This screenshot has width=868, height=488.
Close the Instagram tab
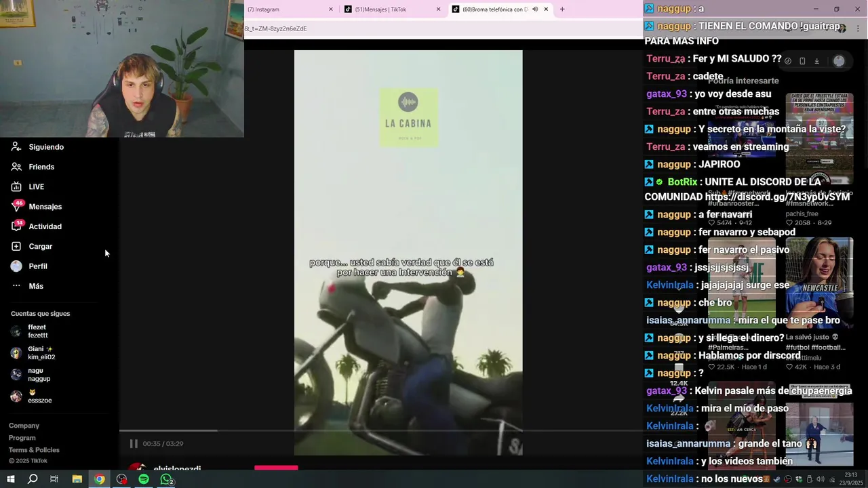click(331, 9)
